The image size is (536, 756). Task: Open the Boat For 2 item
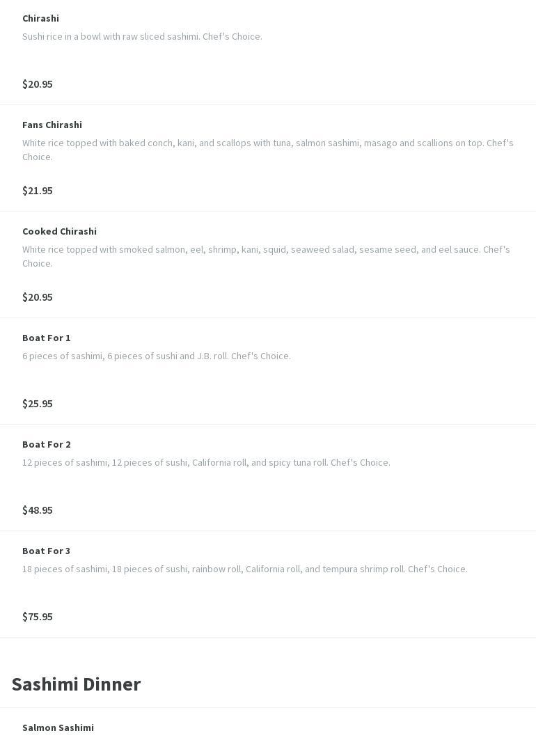47,444
